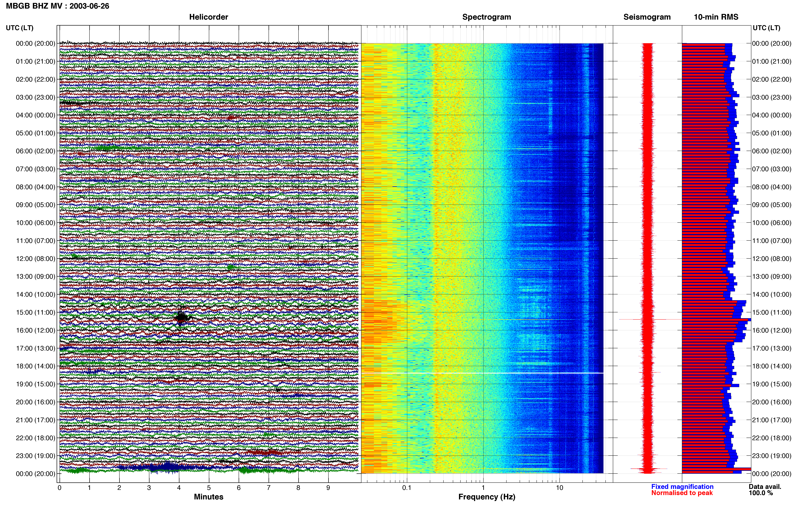Select '02:00 (22:00)' on the Helicorder time axis
812x508 pixels.
click(36, 79)
